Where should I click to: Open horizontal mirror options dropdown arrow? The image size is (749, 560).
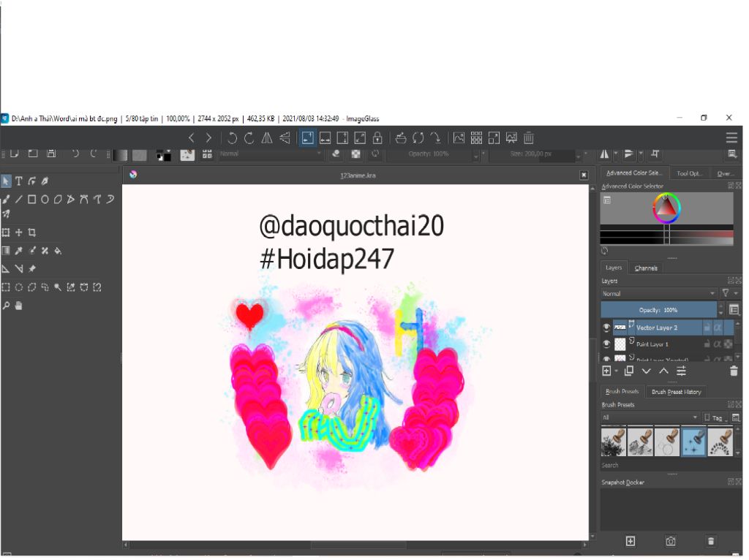pos(616,154)
